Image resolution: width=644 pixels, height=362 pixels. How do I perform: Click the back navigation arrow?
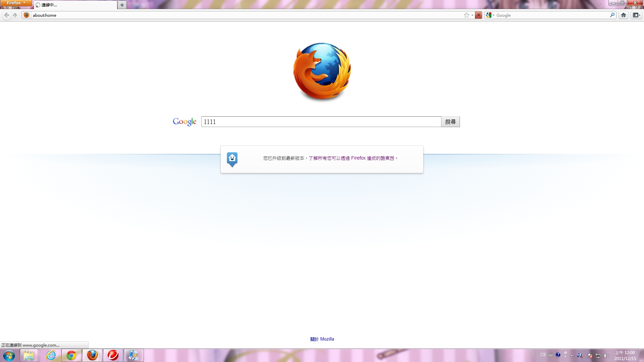pos(6,15)
